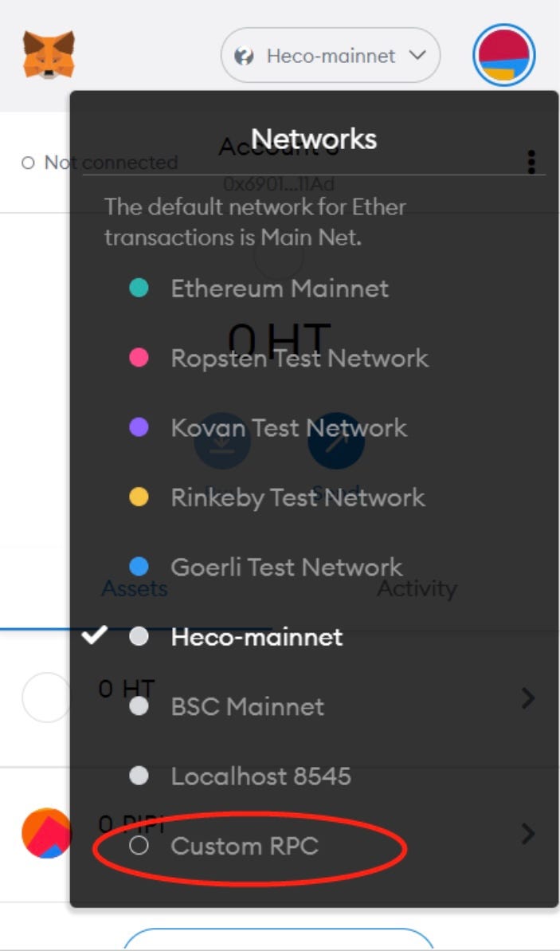
Task: Switch to the Activity tab
Action: coord(417,588)
